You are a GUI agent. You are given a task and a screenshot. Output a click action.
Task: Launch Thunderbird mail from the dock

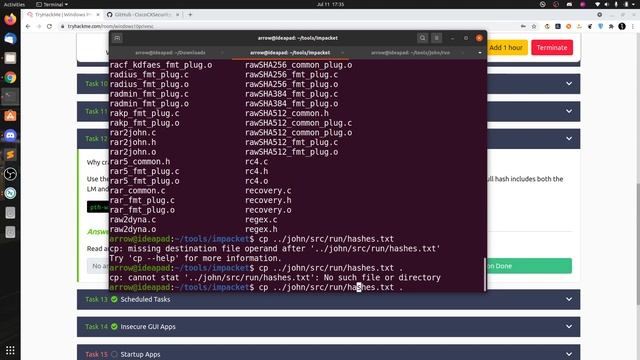click(x=10, y=39)
